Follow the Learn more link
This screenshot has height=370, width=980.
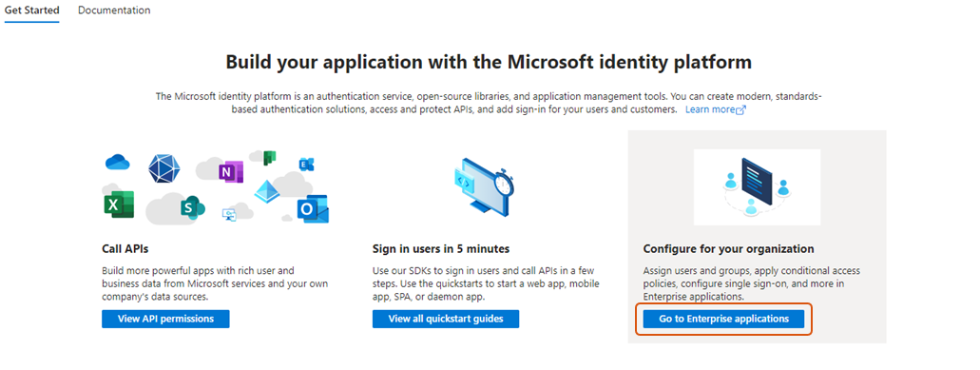(x=710, y=109)
